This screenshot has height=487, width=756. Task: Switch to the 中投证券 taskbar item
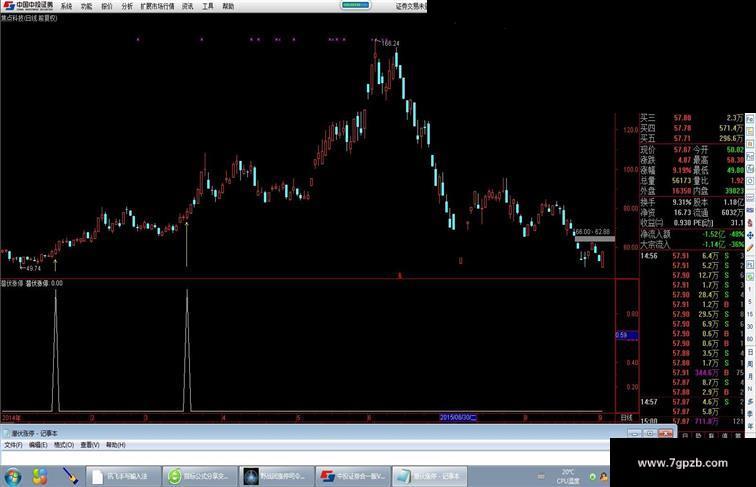click(x=353, y=476)
